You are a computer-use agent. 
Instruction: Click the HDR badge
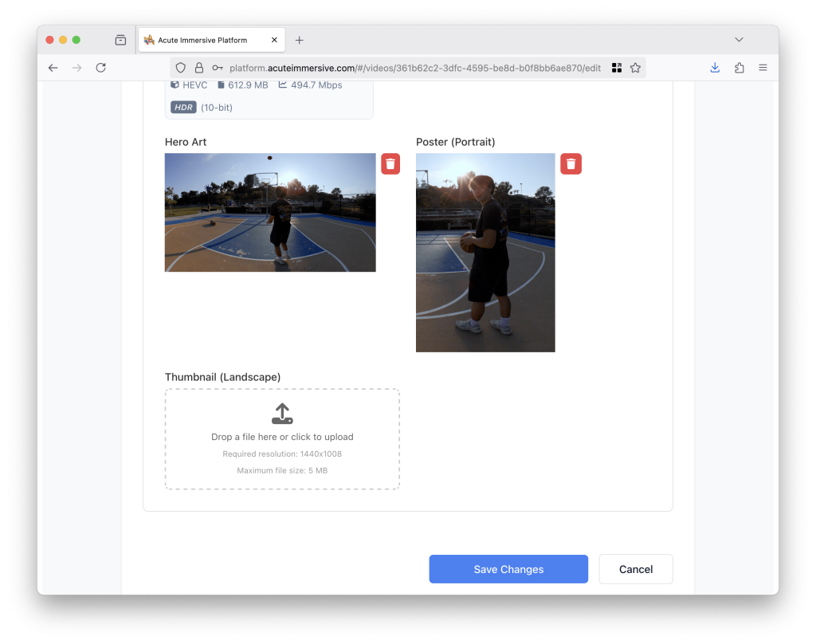[x=184, y=108]
